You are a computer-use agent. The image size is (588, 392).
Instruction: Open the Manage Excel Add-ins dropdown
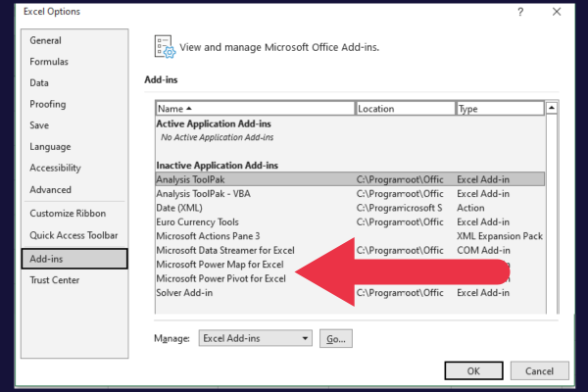click(256, 338)
